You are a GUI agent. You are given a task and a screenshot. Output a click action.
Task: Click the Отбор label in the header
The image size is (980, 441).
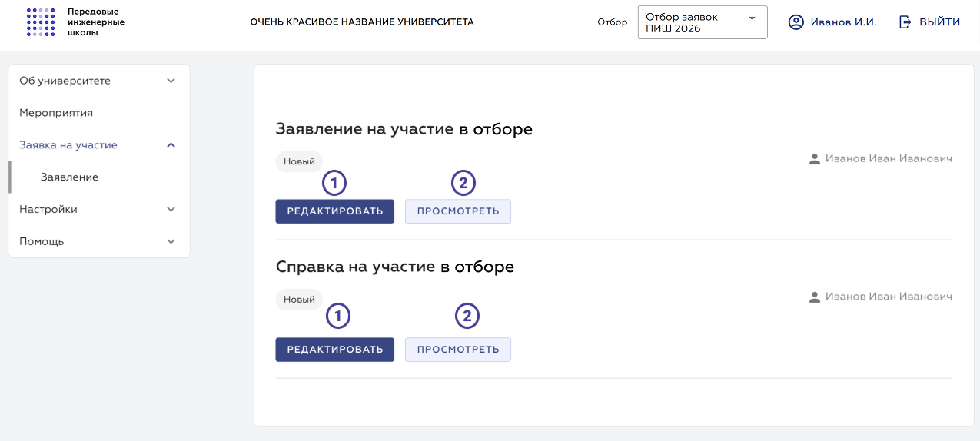[613, 22]
